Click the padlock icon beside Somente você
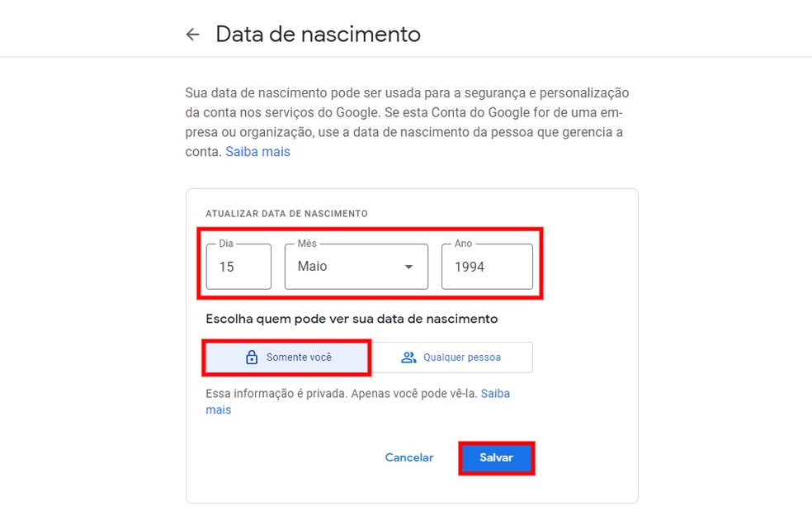812x530 pixels. pos(252,357)
